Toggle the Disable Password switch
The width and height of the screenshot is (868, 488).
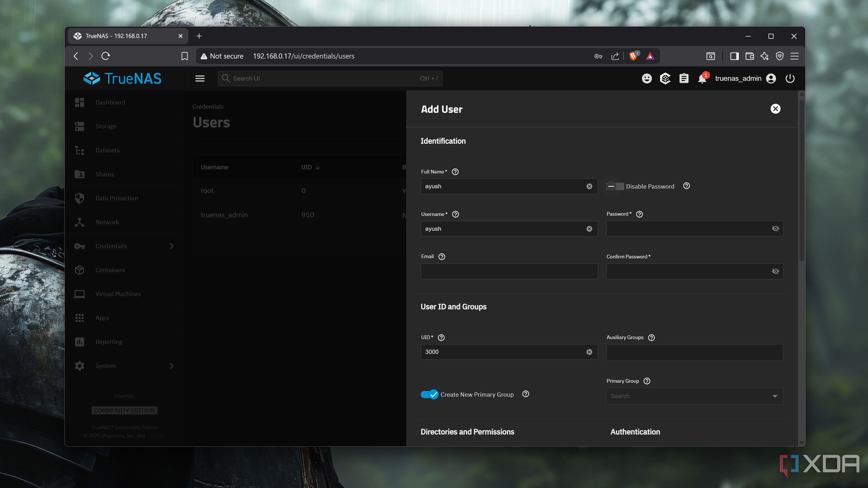click(x=615, y=186)
